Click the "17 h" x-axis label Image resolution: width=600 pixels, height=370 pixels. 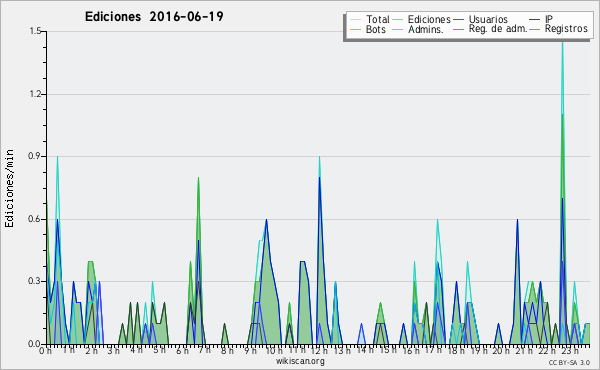coord(433,350)
